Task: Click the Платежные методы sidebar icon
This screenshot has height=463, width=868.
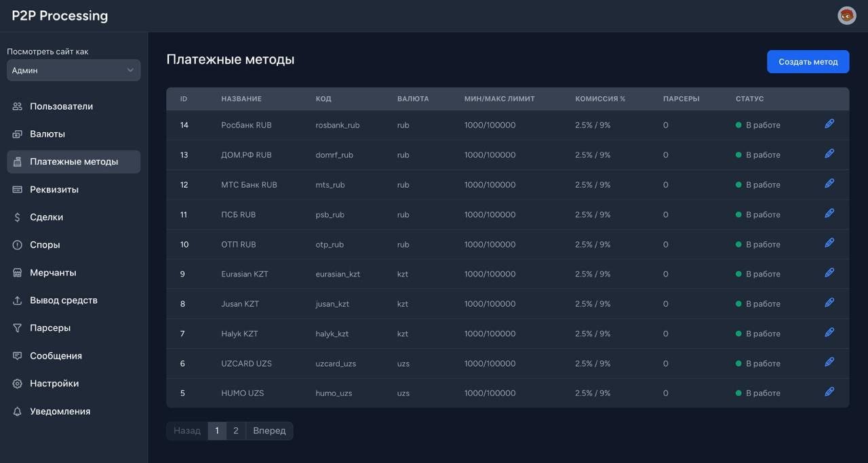Action: tap(18, 162)
